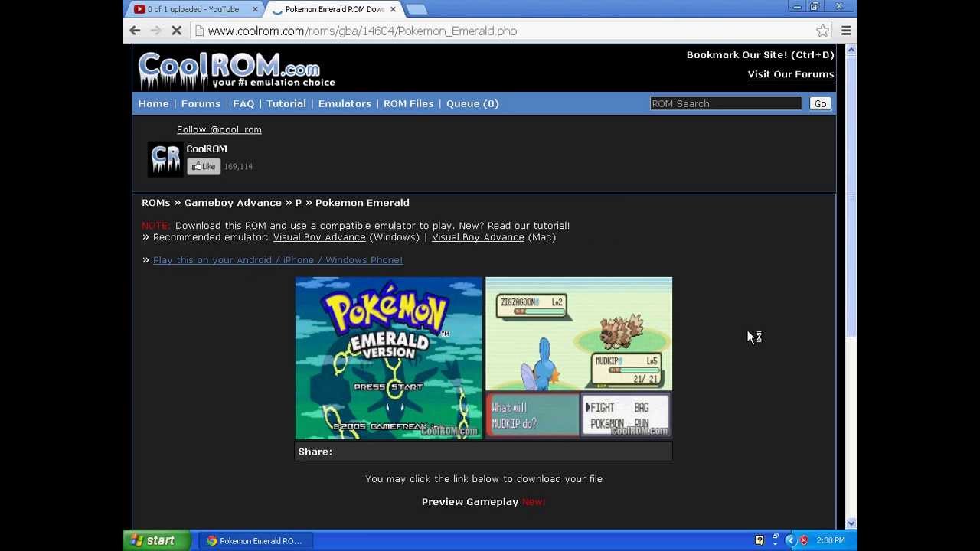Click the page scrollbar up arrow
The image size is (980, 551).
click(x=851, y=50)
